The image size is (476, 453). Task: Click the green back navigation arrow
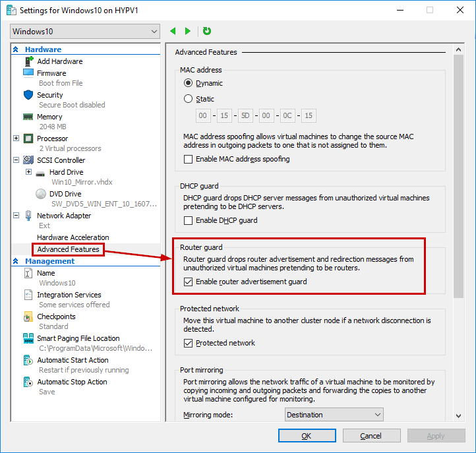pyautogui.click(x=173, y=31)
